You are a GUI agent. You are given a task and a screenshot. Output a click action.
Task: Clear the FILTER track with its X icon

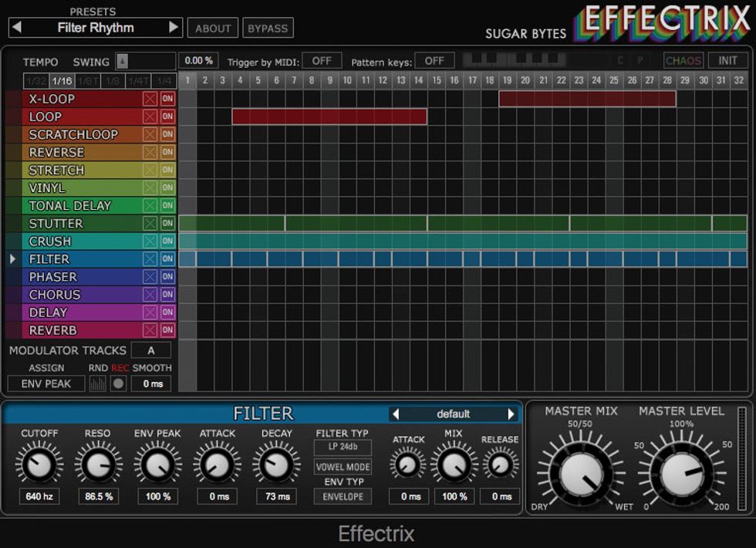(150, 259)
